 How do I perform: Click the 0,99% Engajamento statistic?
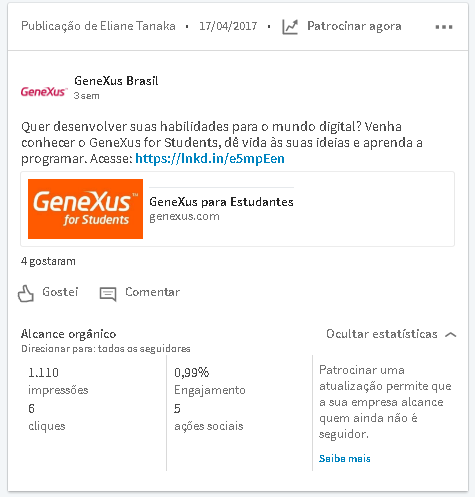pos(210,380)
